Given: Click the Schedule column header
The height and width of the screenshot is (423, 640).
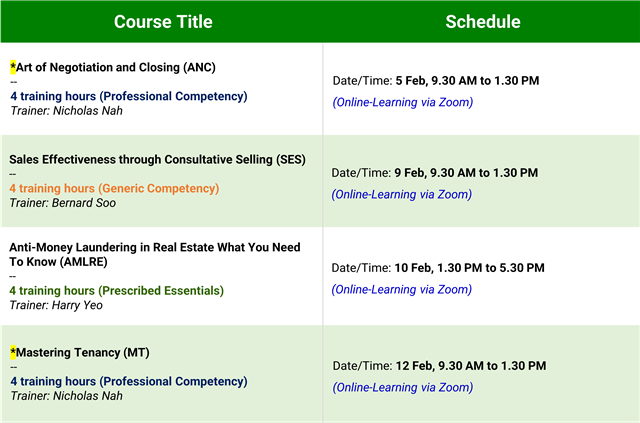Looking at the screenshot, I should click(482, 22).
